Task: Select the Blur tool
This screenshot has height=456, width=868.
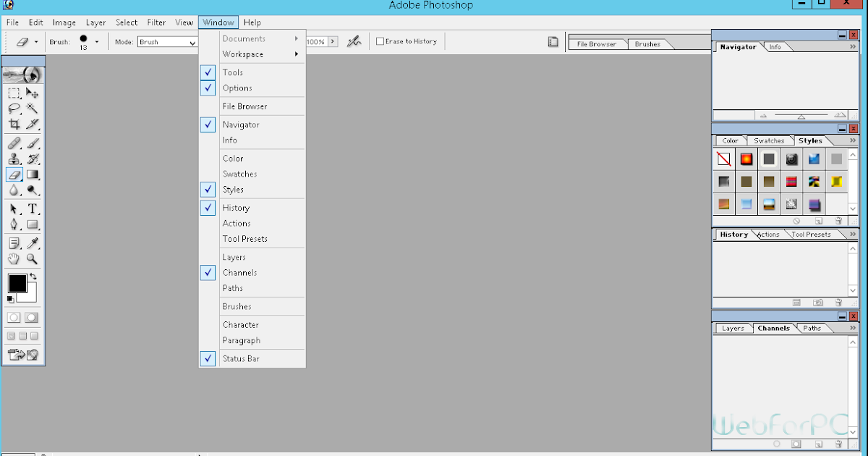Action: (x=14, y=190)
